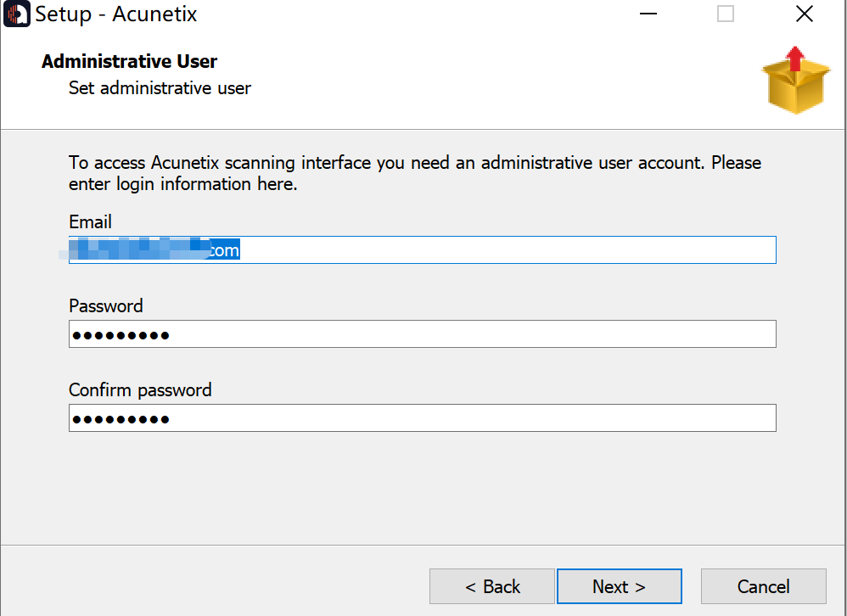Cancel the Acunetix setup
Image resolution: width=847 pixels, height=616 pixels.
[x=763, y=586]
